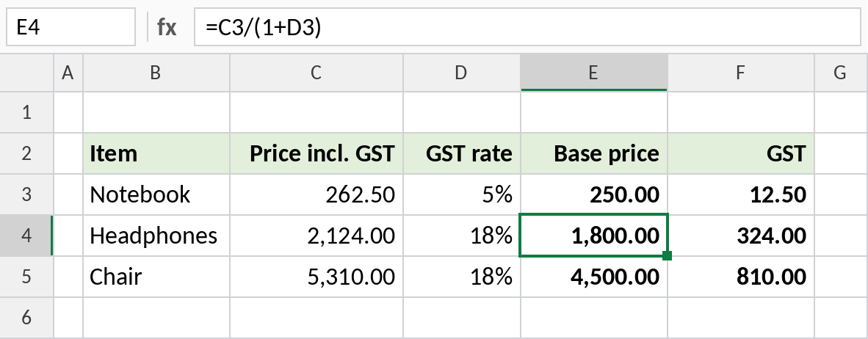
Task: Select the cell with 324.00
Action: (x=741, y=236)
